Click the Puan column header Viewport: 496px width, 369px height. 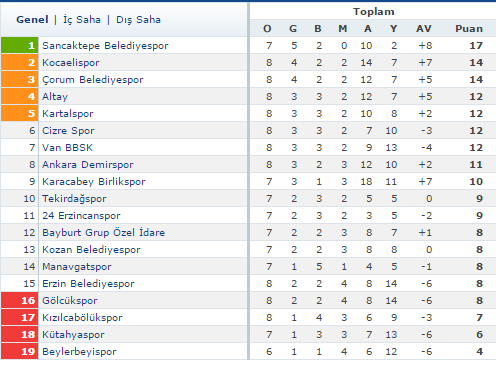tap(469, 29)
